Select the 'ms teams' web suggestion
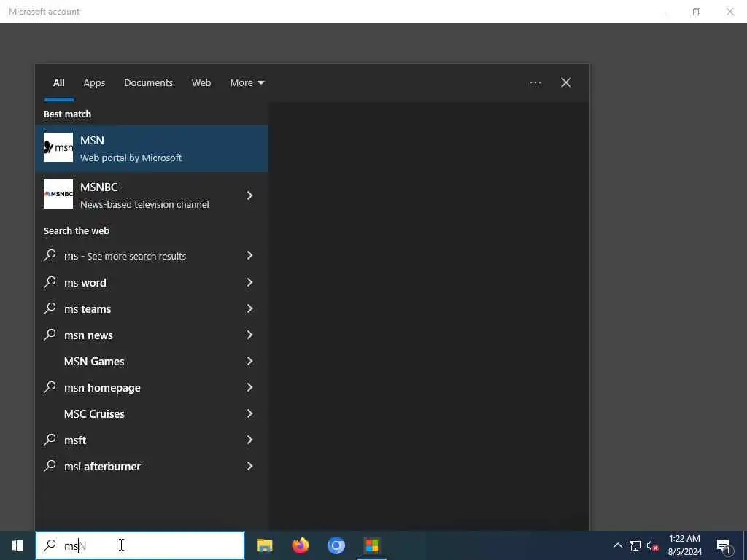Screen dimensions: 747x560 point(152,308)
